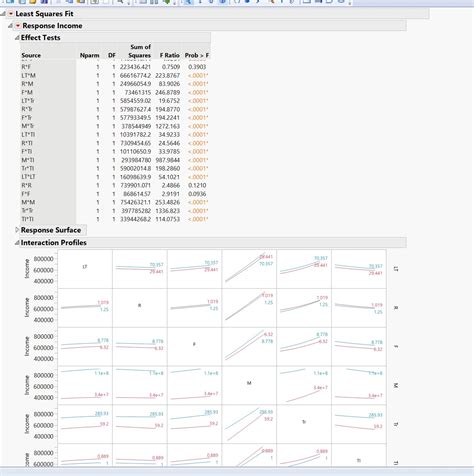Click the DF column header

112,55
